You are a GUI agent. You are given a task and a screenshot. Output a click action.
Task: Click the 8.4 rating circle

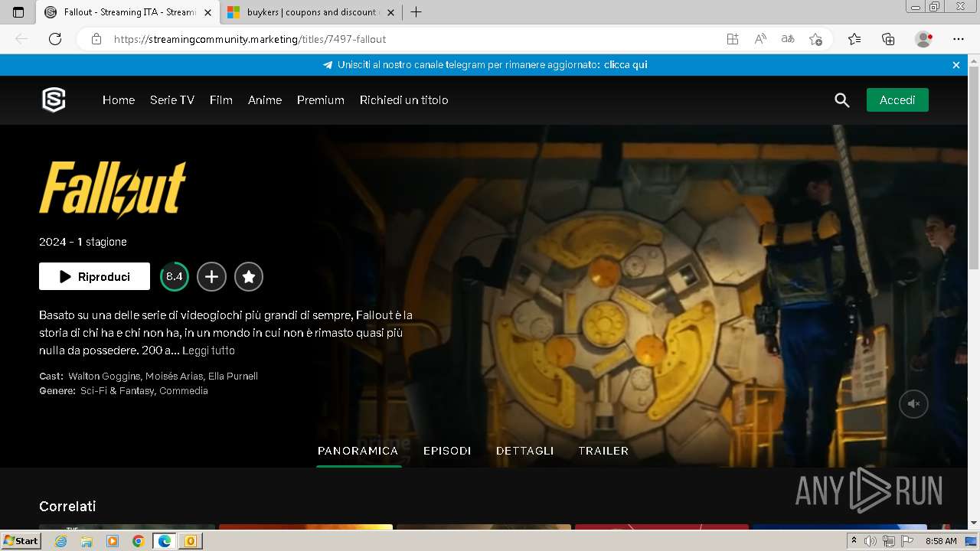tap(175, 277)
